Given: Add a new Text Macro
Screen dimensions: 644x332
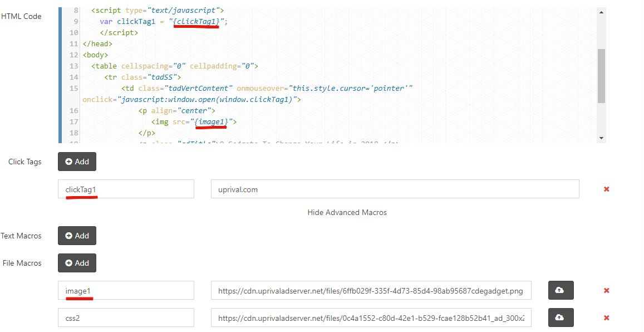Looking at the screenshot, I should point(77,236).
